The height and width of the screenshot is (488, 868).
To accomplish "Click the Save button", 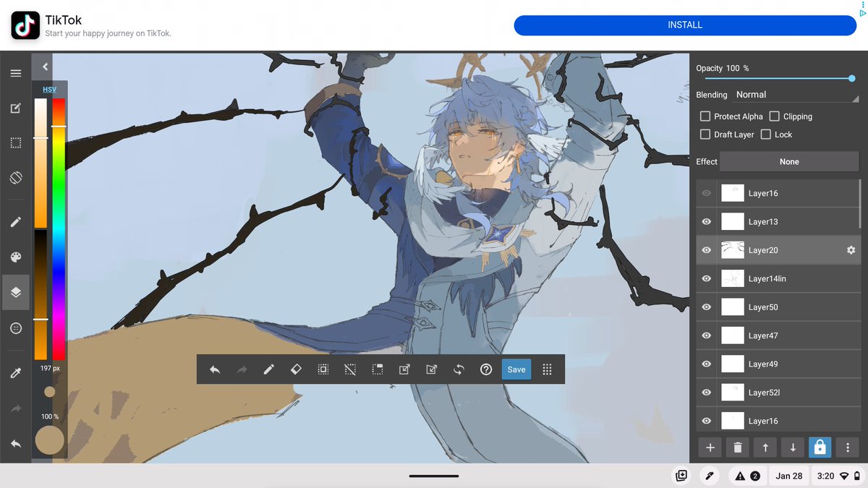I will (516, 369).
